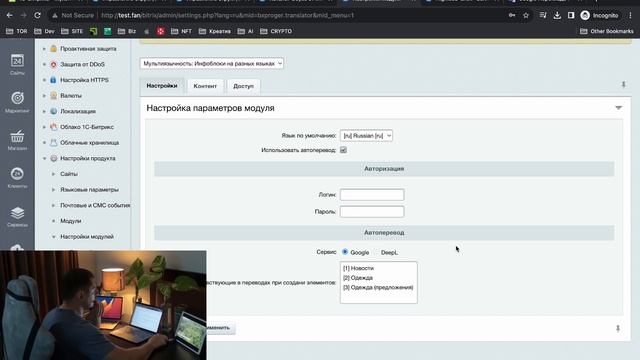Click the Настройка HTTPS icon

pyautogui.click(x=53, y=80)
